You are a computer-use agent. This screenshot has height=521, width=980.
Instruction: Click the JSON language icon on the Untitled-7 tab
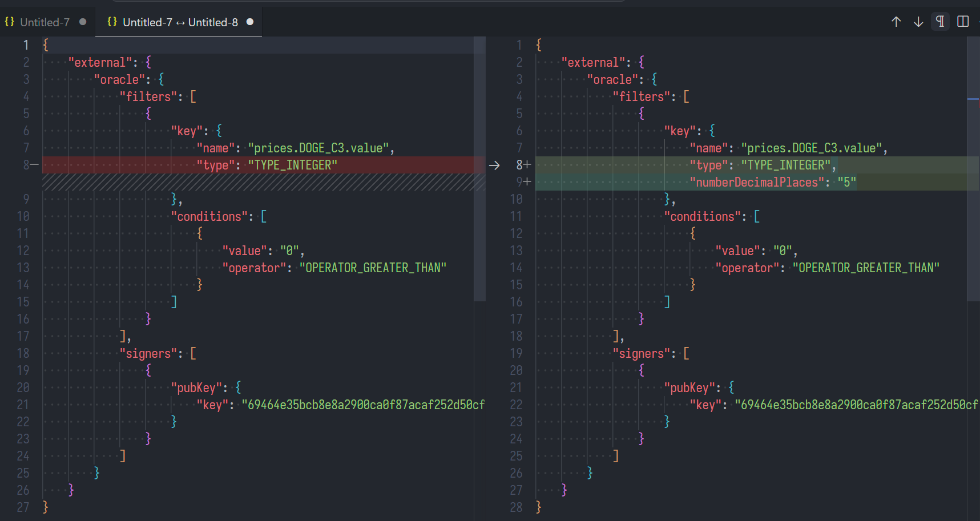9,21
